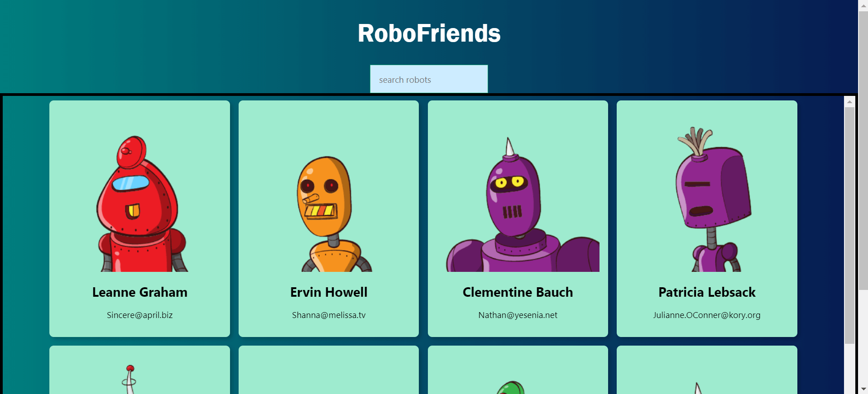Click the Sincere@april.biz email text
The height and width of the screenshot is (394, 868).
pos(140,315)
